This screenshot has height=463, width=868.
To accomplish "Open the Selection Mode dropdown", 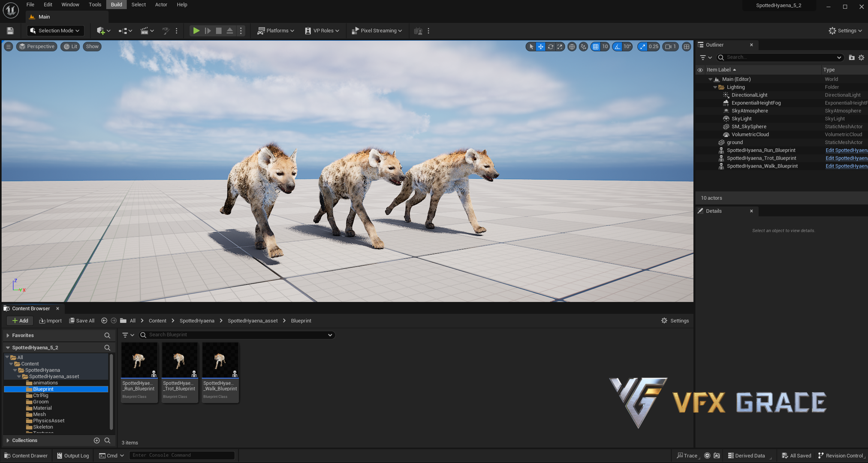I will 55,30.
